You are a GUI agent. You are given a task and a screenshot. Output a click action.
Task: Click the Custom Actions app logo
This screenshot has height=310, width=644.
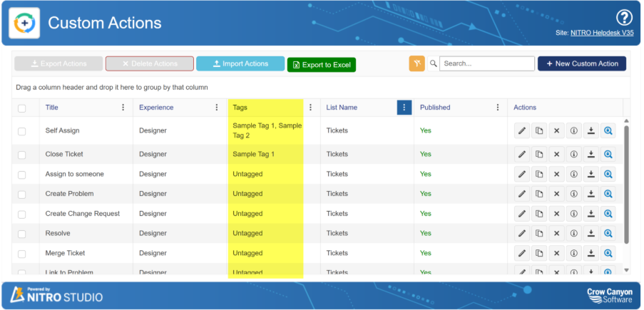(24, 23)
